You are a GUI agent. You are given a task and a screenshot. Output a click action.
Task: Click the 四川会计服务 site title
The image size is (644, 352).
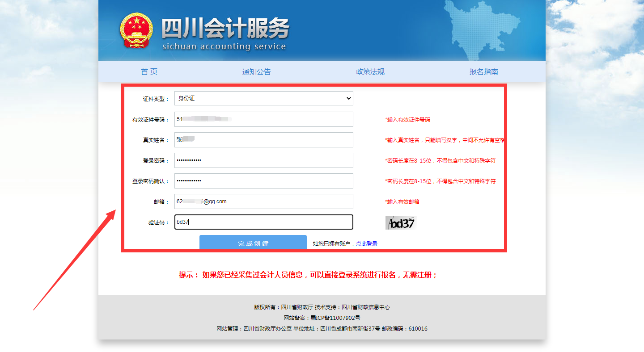225,29
